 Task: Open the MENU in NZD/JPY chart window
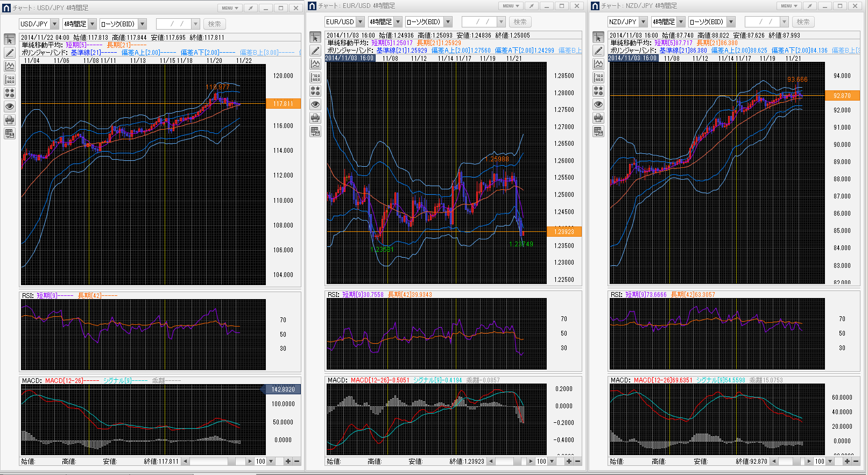[789, 6]
